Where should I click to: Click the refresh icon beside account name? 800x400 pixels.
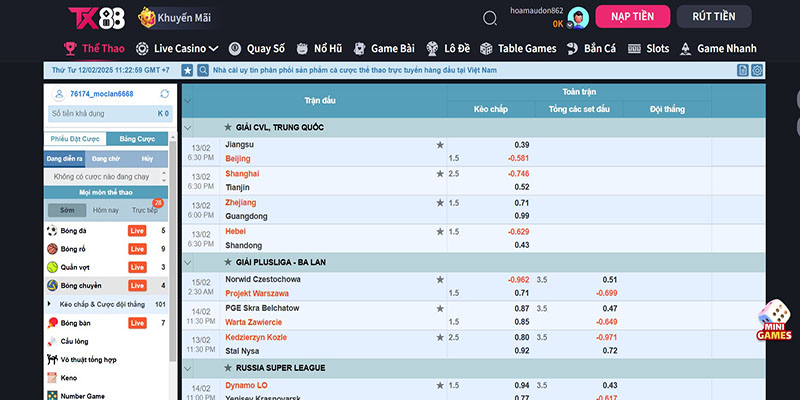[x=164, y=94]
